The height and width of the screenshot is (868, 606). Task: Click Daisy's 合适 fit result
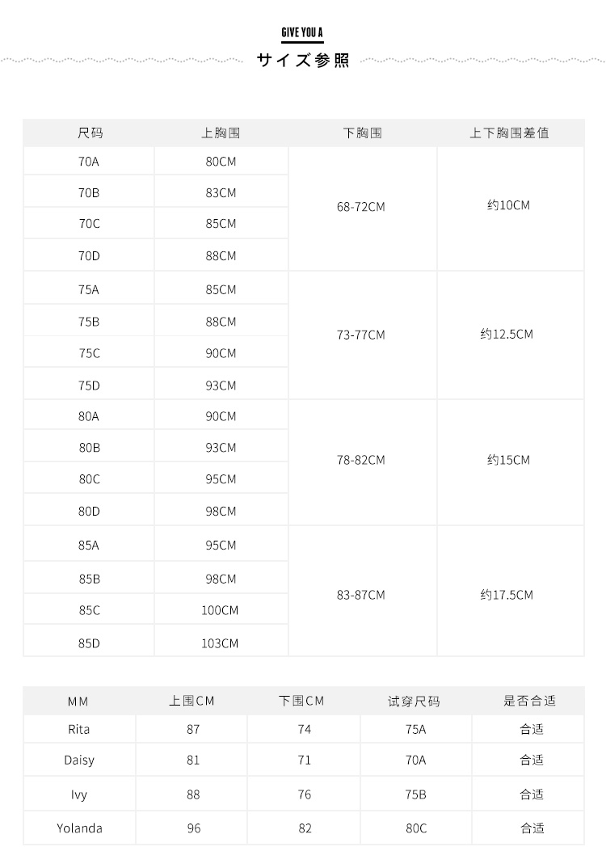pos(532,760)
